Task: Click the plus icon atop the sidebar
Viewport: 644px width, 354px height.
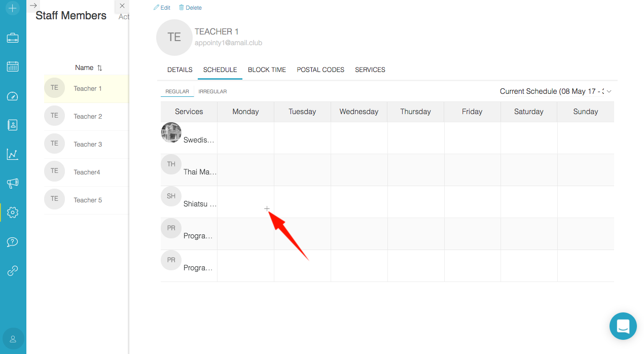Action: (x=13, y=8)
